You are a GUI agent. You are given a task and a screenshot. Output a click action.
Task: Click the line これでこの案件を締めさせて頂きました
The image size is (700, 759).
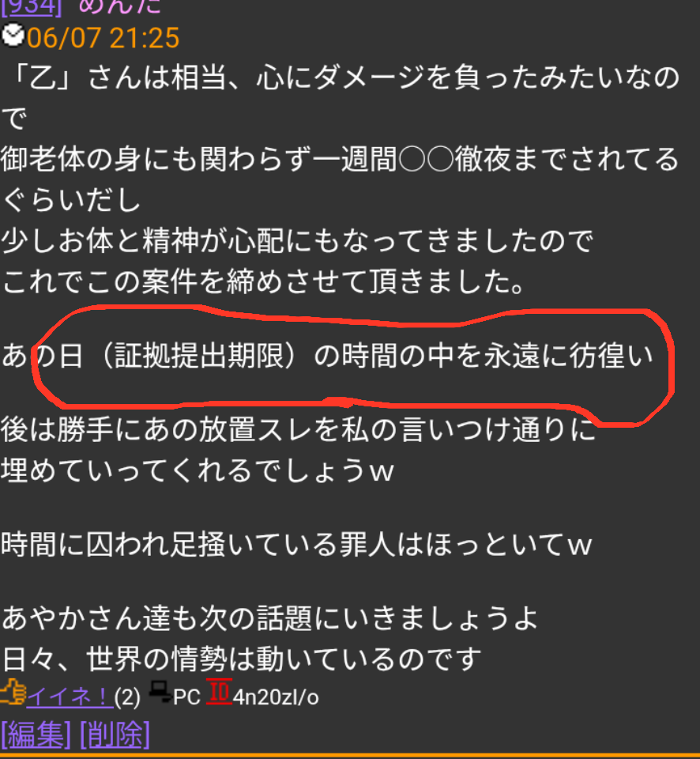pyautogui.click(x=262, y=281)
